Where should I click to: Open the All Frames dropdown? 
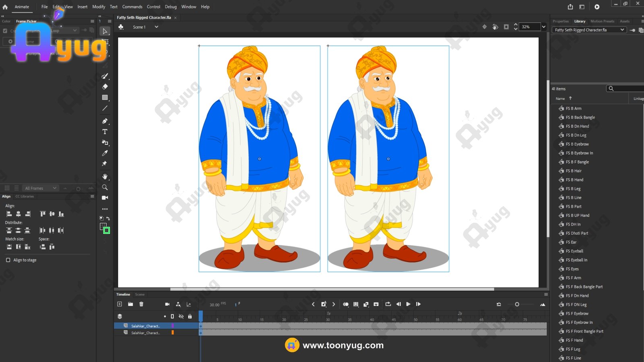click(x=41, y=188)
